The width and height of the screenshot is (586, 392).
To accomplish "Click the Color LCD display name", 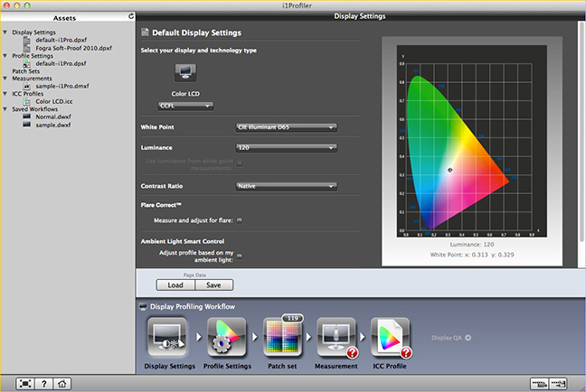I will (185, 94).
